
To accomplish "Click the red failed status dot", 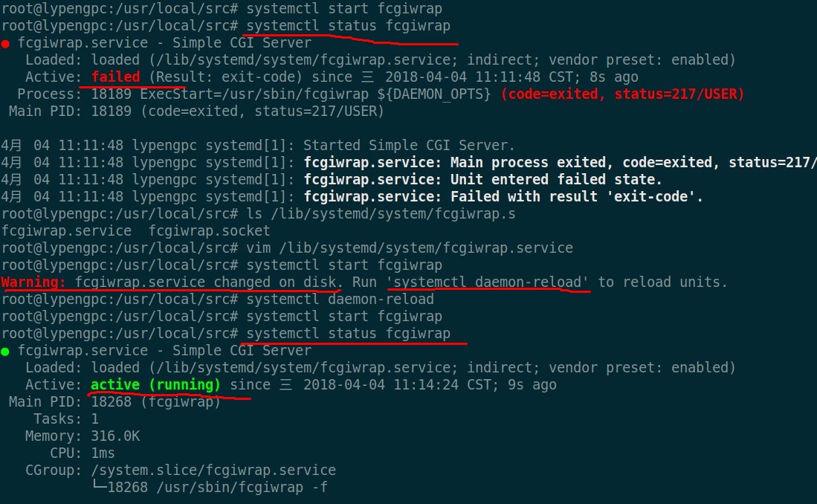I will 5,44.
